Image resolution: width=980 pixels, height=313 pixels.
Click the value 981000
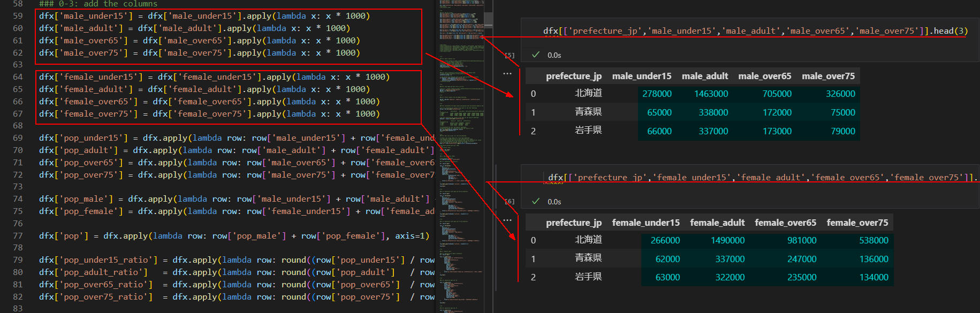(802, 240)
